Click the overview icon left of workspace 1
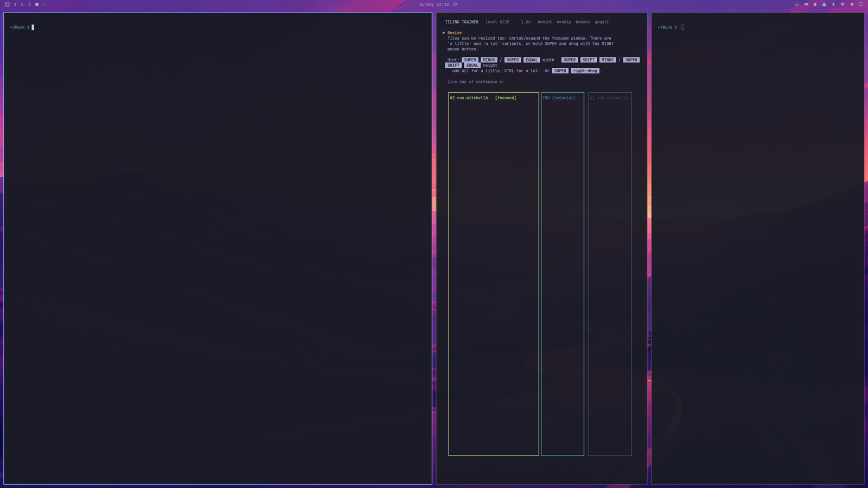 pos(8,4)
